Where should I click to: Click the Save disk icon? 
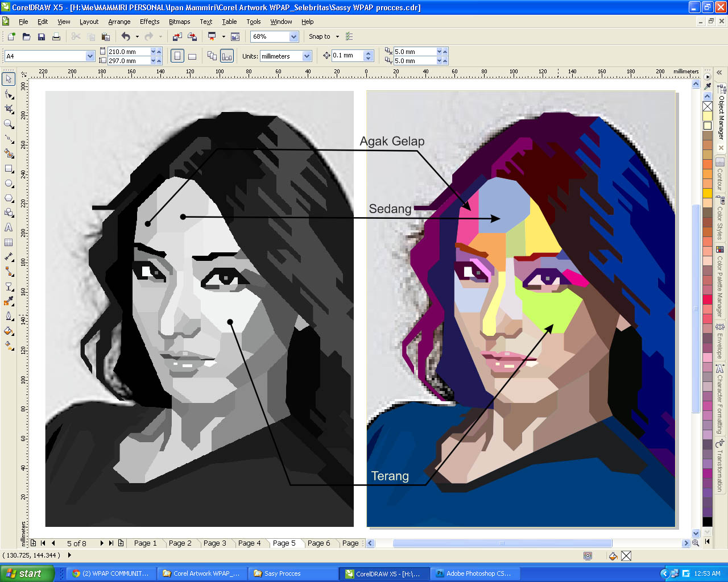(x=41, y=36)
